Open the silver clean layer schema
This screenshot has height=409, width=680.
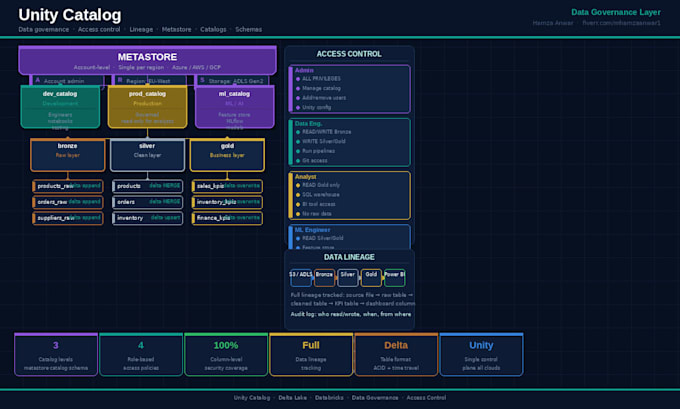click(147, 155)
